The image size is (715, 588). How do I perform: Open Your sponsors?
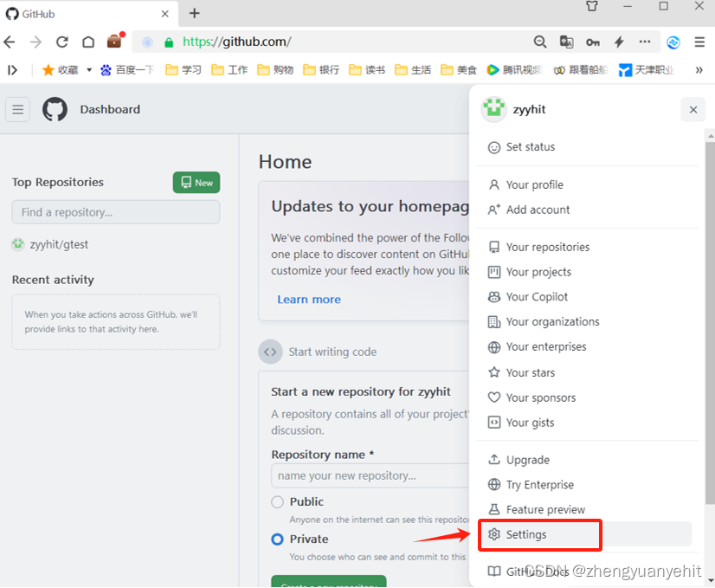coord(589,397)
